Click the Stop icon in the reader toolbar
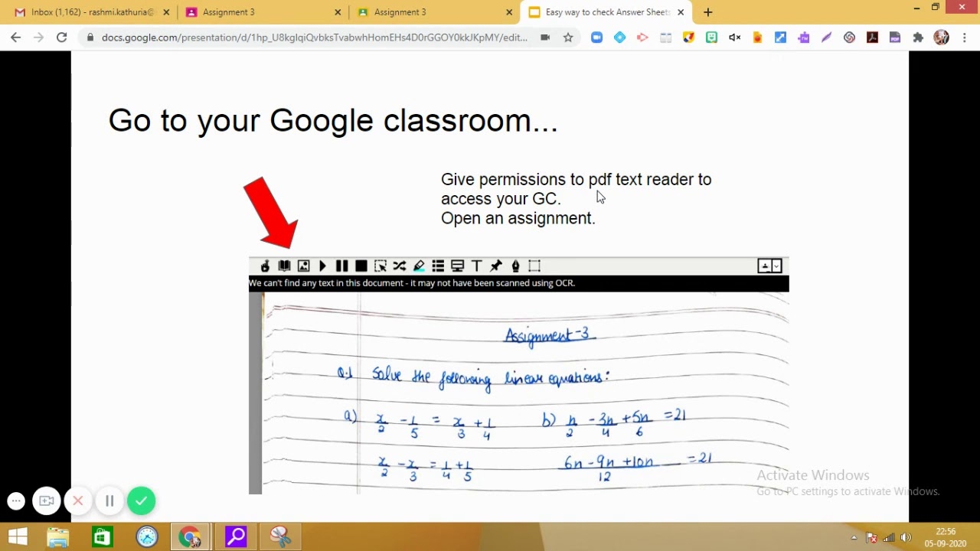 pyautogui.click(x=361, y=266)
